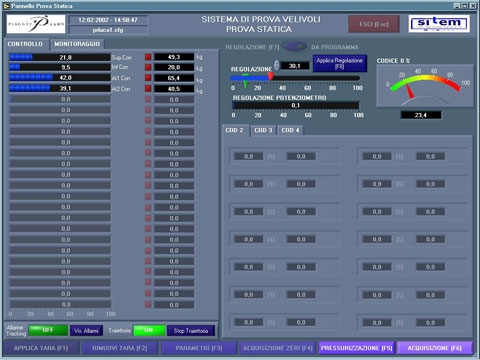Open the COD 4 tab
This screenshot has height=360, width=480.
(x=290, y=130)
